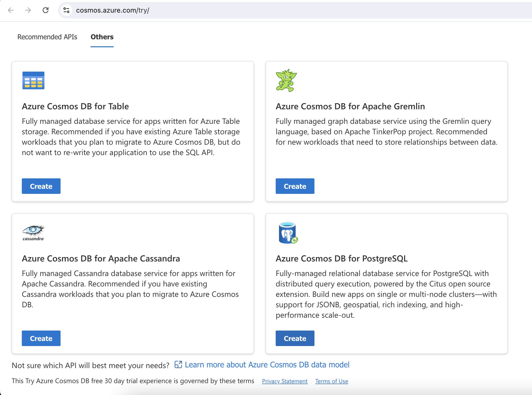This screenshot has width=532, height=395.
Task: Open the Terms of Use link
Action: 331,381
